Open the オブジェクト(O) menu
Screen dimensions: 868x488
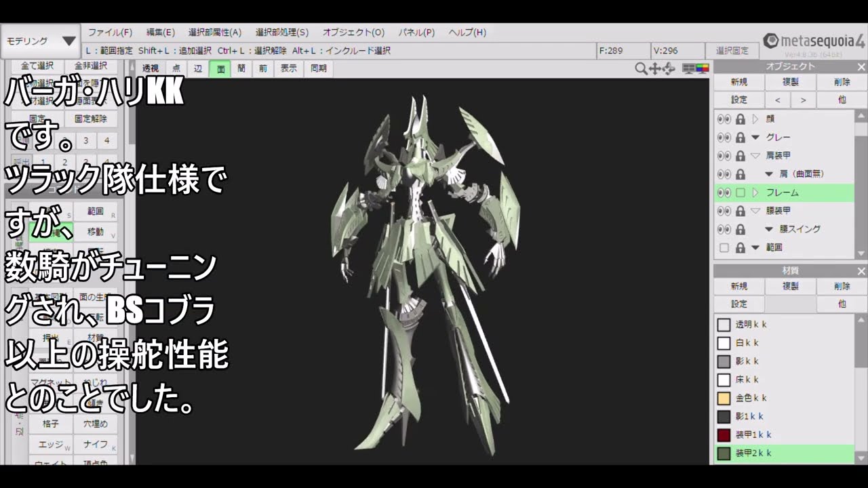coord(353,32)
